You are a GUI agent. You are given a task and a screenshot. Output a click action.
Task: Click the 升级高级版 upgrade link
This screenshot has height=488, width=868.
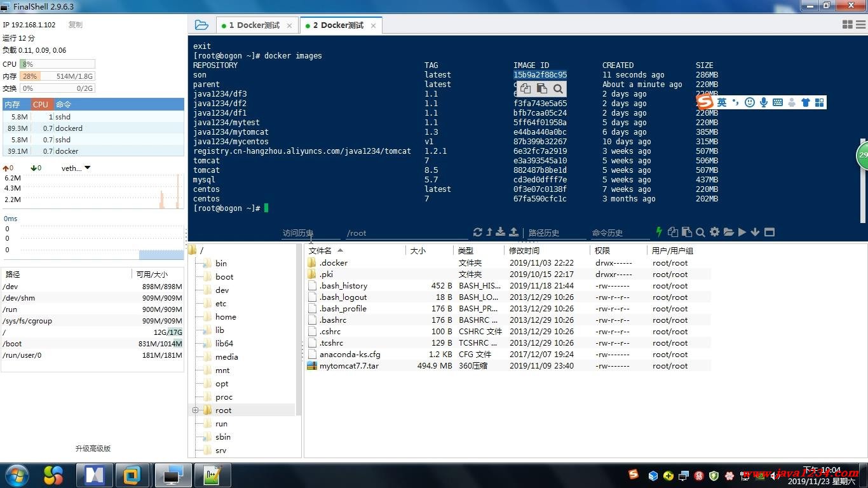93,449
